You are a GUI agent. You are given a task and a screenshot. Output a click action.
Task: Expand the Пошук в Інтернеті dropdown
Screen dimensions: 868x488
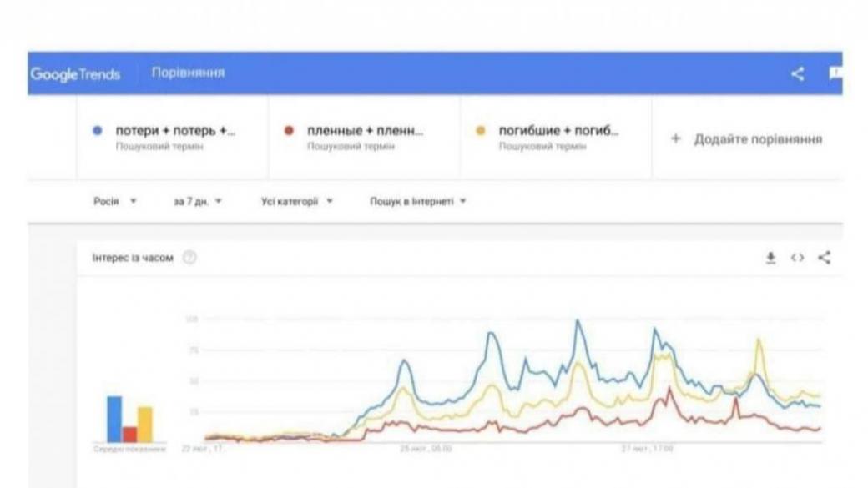(417, 201)
